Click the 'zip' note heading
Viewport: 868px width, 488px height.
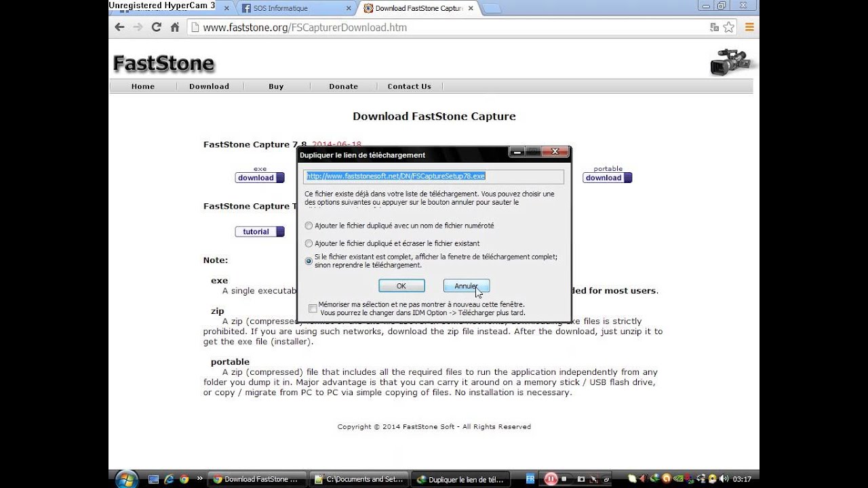(x=217, y=311)
